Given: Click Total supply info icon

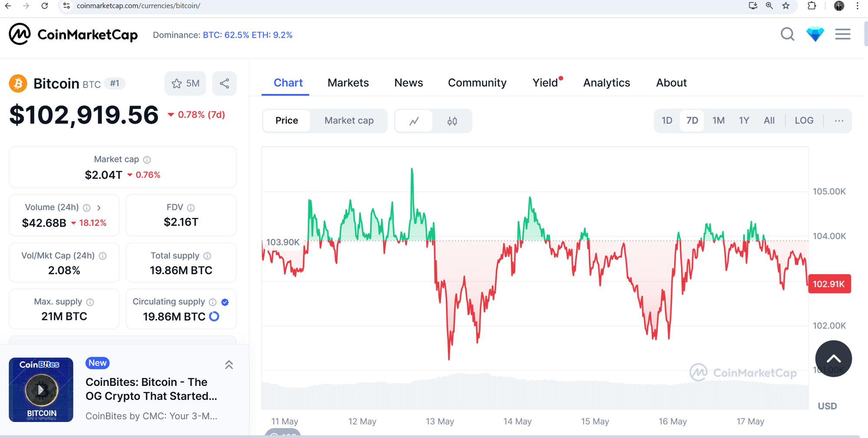Looking at the screenshot, I should pos(207,256).
